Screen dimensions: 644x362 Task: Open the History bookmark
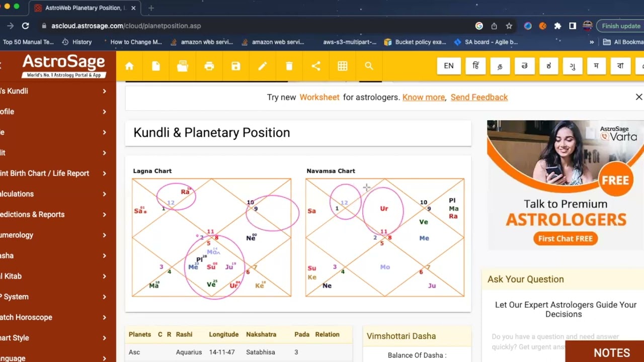pyautogui.click(x=76, y=42)
